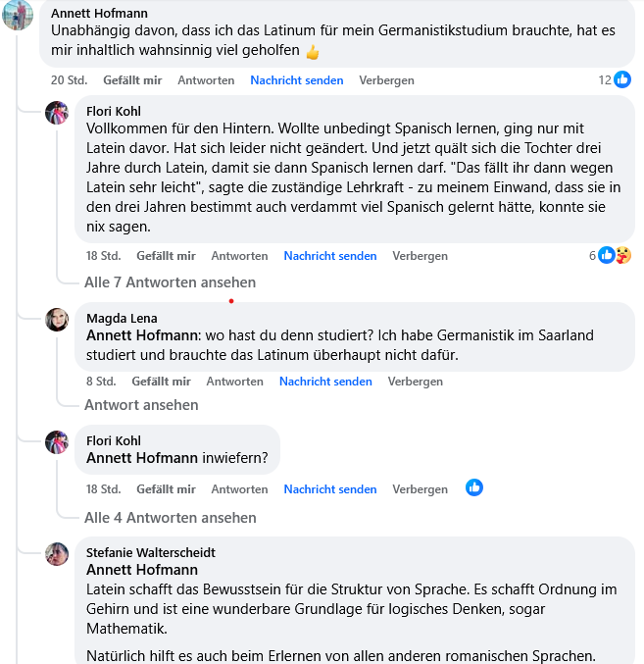Click the '8 Std.' timestamp
Screen dimensions: 644x664
101,382
